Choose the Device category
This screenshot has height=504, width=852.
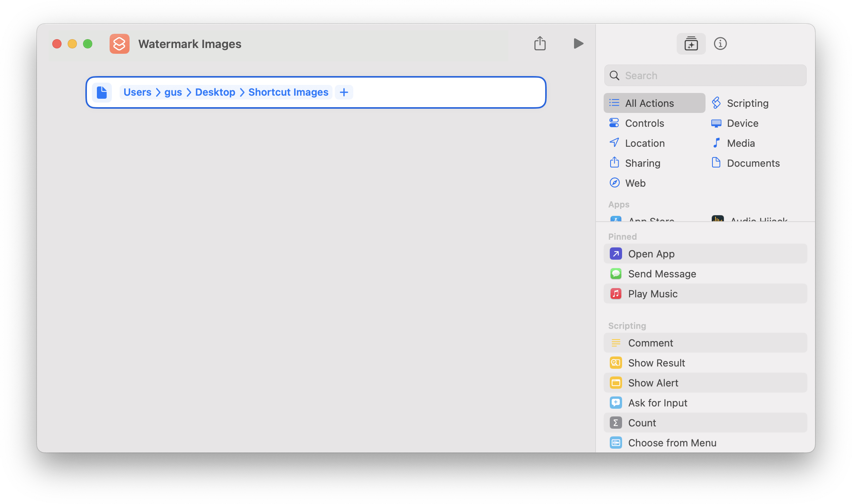742,123
